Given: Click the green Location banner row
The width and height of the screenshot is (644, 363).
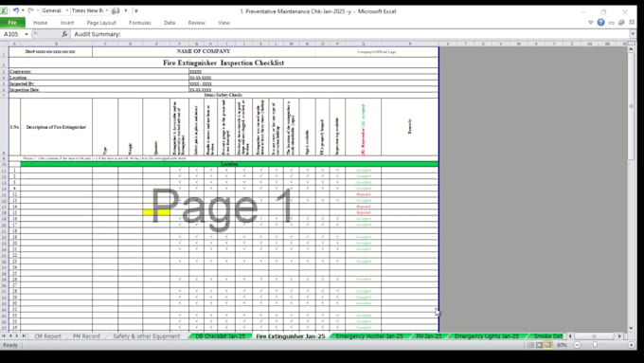Looking at the screenshot, I should tap(229, 164).
